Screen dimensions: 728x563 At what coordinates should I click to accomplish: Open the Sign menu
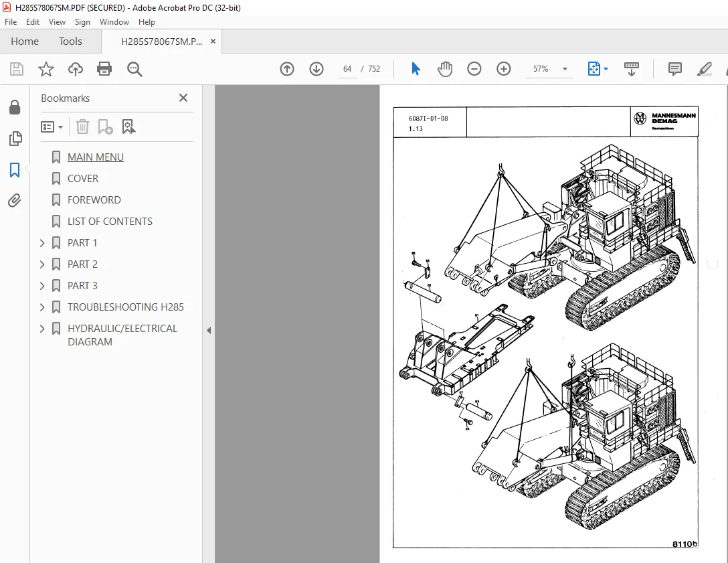(82, 22)
